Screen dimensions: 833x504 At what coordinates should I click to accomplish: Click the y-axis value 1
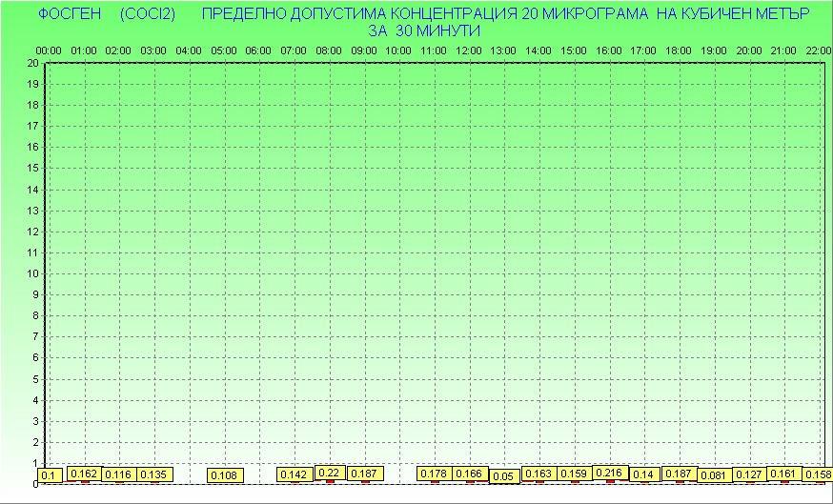[x=35, y=463]
